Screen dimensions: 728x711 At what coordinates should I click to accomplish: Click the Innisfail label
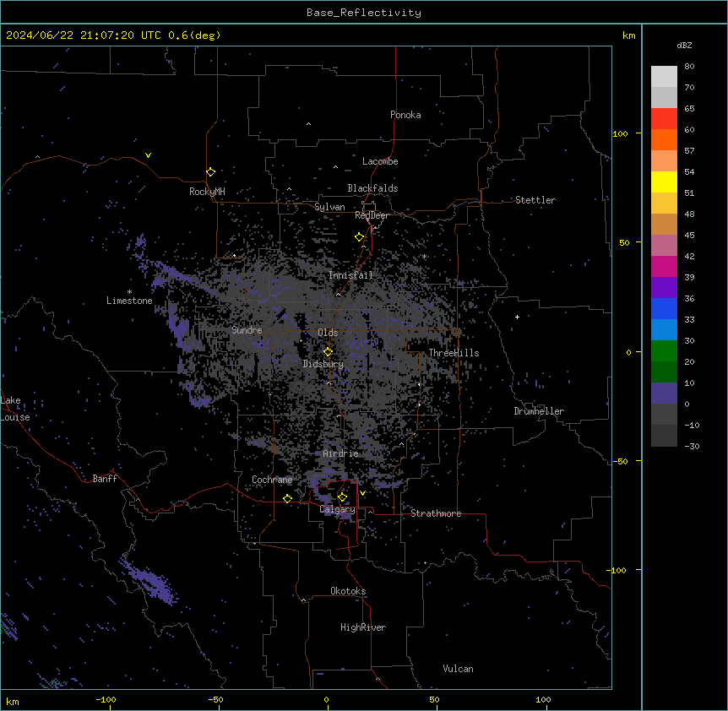pyautogui.click(x=350, y=275)
